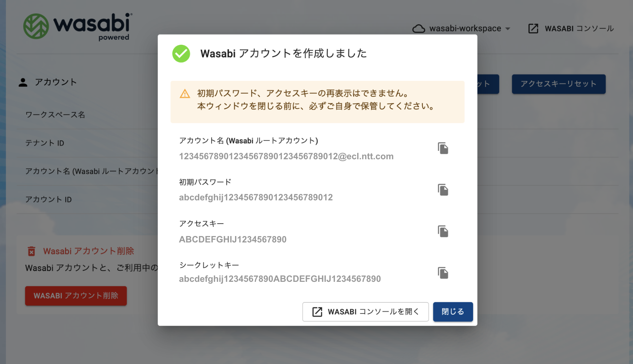Copy the access key (アクセスキー)
Screen dimensions: 633x364
pos(443,231)
